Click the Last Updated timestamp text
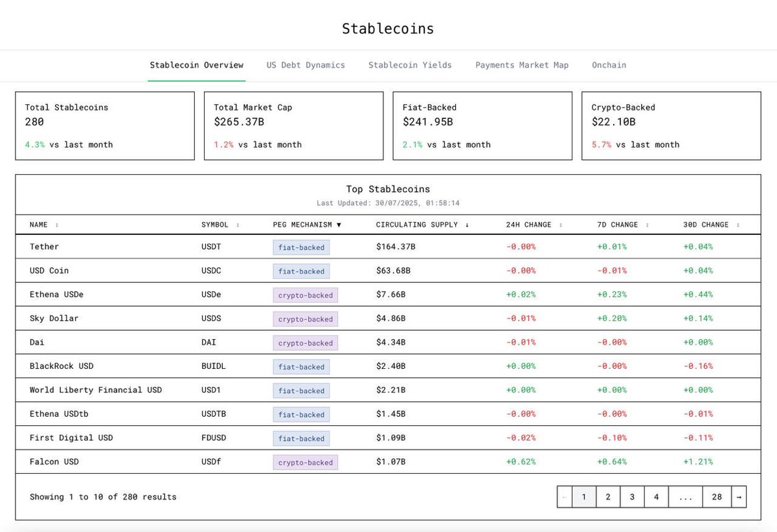 [388, 203]
